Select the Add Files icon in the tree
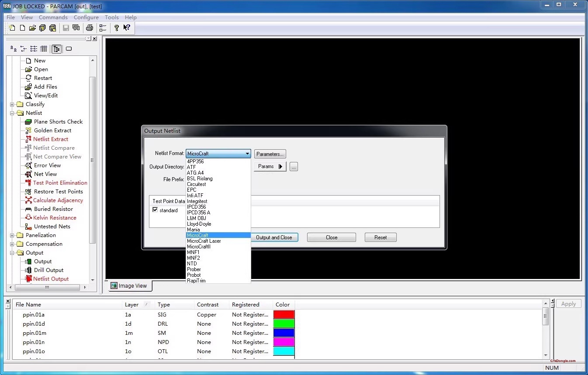This screenshot has width=588, height=375. tap(28, 86)
